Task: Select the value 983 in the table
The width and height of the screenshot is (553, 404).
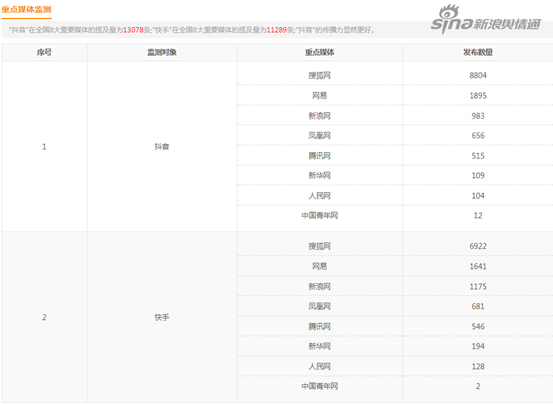Action: click(478, 116)
